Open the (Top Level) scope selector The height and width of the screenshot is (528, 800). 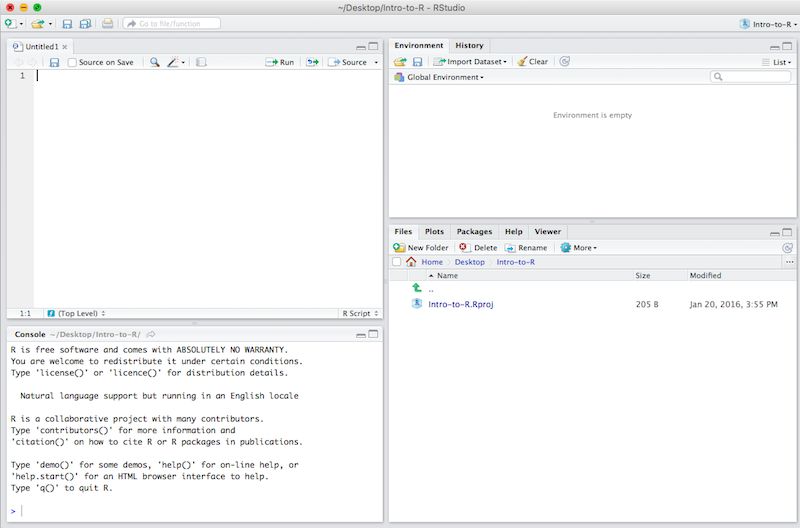point(77,313)
